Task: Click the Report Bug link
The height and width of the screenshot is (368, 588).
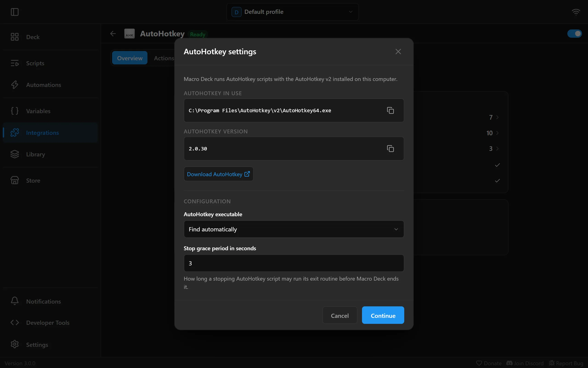Action: (566, 363)
